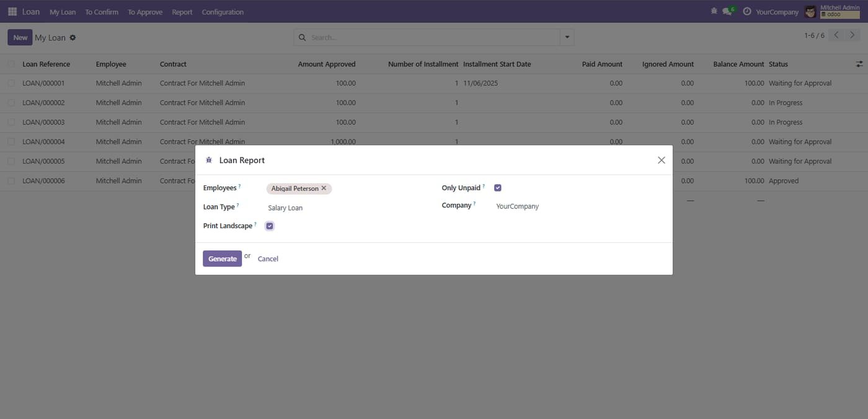Open the Report menu dropdown
This screenshot has height=419, width=868.
click(x=182, y=12)
